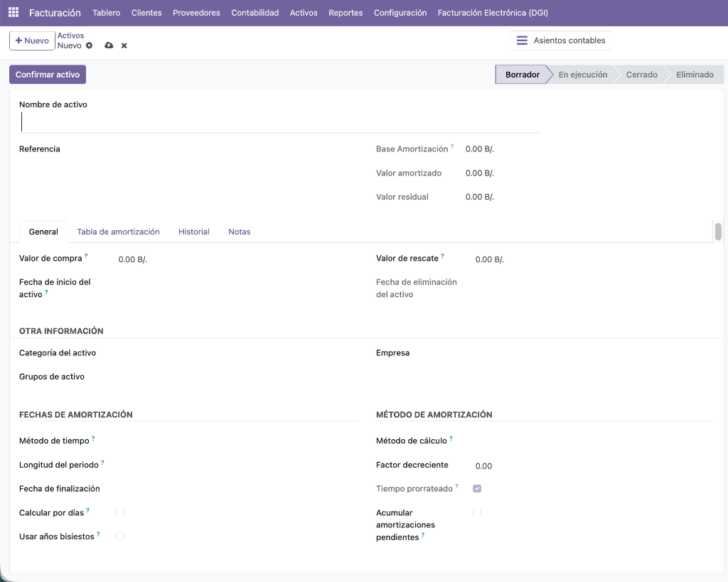Discard changes with the X icon

point(124,45)
